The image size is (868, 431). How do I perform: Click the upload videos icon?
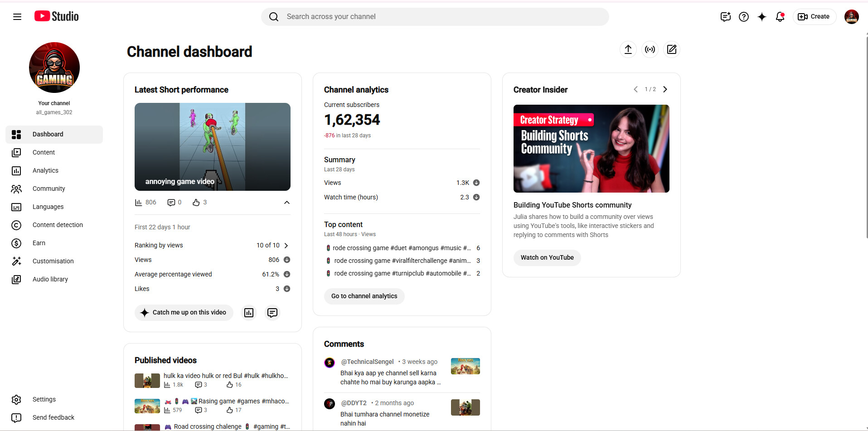[628, 49]
